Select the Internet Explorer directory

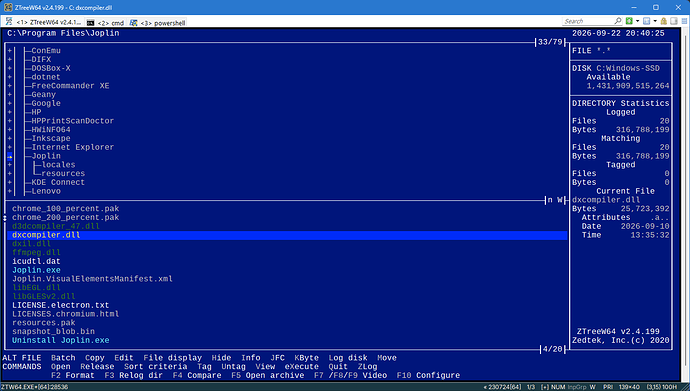pos(73,147)
